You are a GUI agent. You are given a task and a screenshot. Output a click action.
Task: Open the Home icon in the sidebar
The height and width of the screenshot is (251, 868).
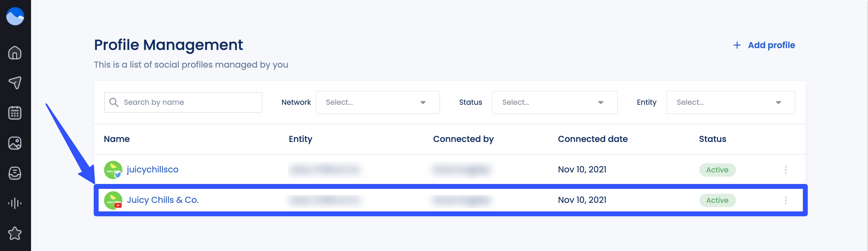click(15, 53)
